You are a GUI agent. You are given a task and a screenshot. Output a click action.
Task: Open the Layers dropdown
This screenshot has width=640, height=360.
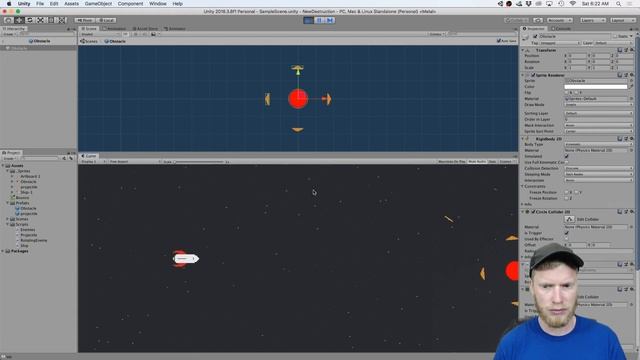pos(592,20)
